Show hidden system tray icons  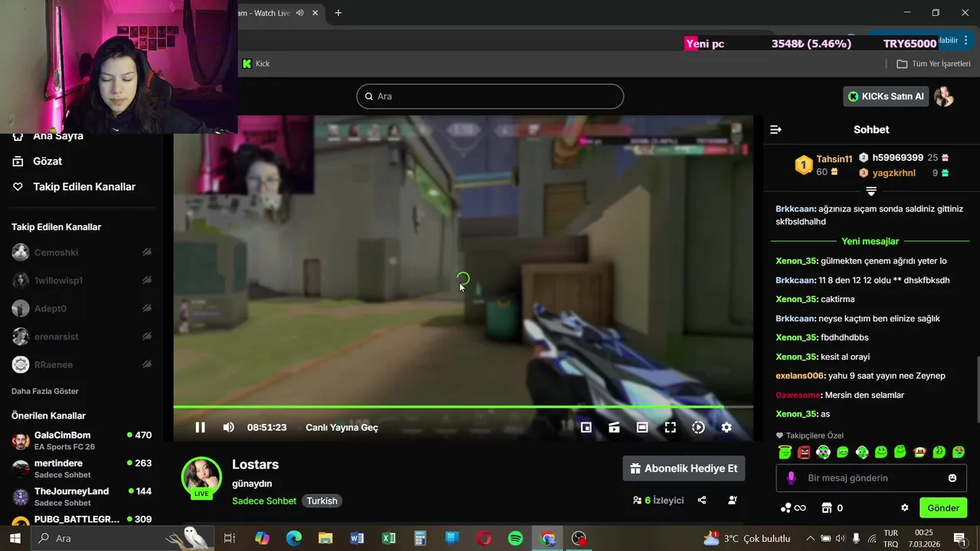tap(810, 539)
